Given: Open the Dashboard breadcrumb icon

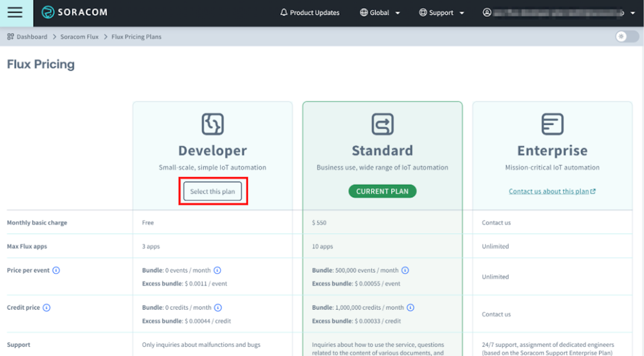Looking at the screenshot, I should (10, 36).
